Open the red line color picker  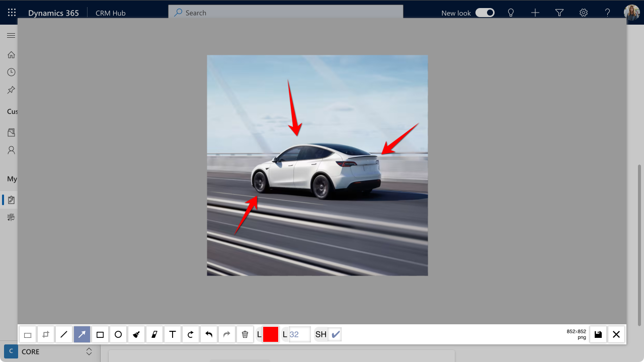[271, 334]
